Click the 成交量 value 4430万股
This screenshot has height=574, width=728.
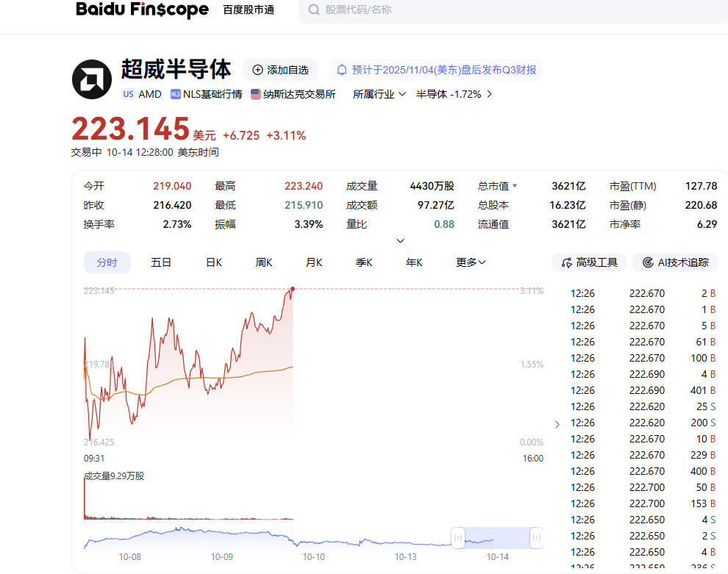[432, 186]
